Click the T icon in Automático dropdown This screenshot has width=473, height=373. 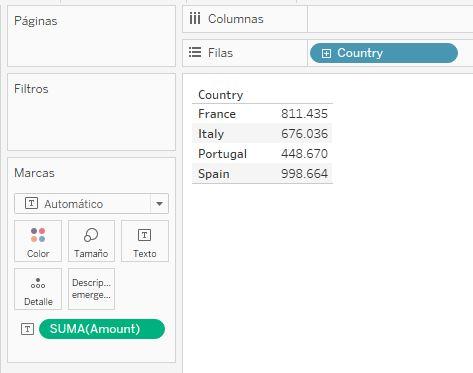31,203
